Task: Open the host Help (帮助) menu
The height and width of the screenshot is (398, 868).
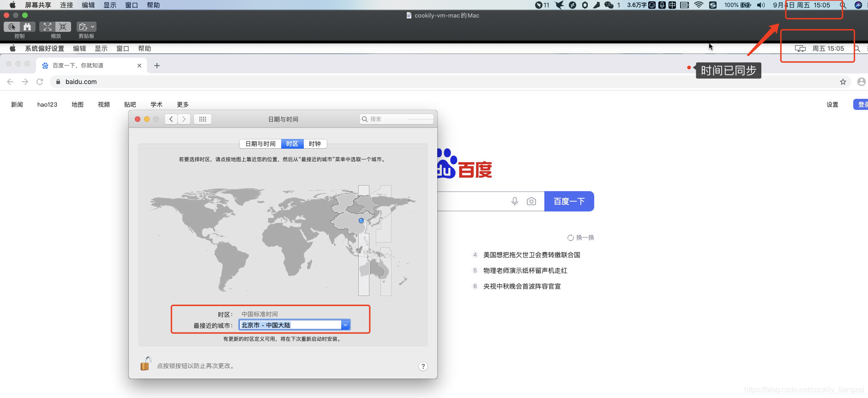Action: 153,5
